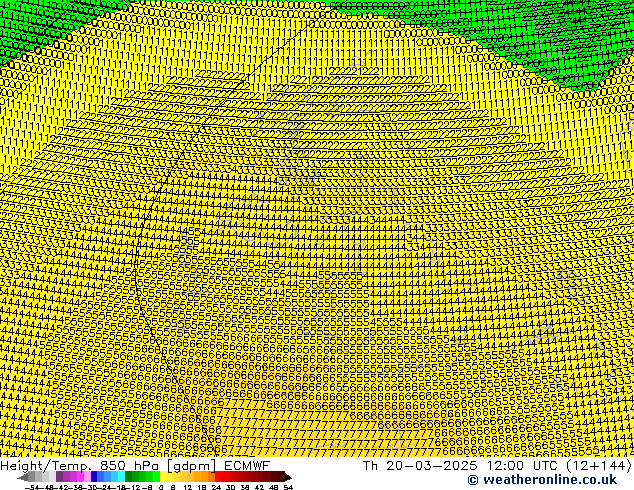The image size is (634, 490).
Task: Click the dark blue legend swatch near -30
Action: point(94,476)
